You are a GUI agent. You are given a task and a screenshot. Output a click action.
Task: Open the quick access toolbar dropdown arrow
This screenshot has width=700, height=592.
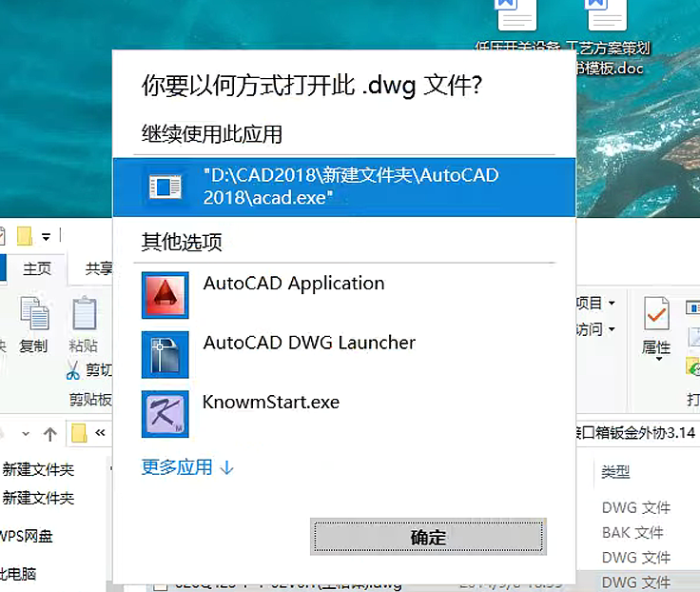coord(46,236)
